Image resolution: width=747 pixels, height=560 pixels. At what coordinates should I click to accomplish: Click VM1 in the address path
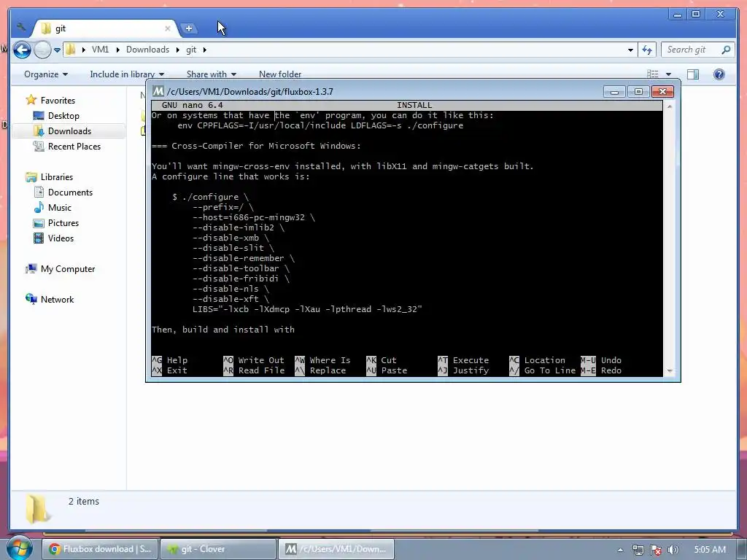pos(100,50)
